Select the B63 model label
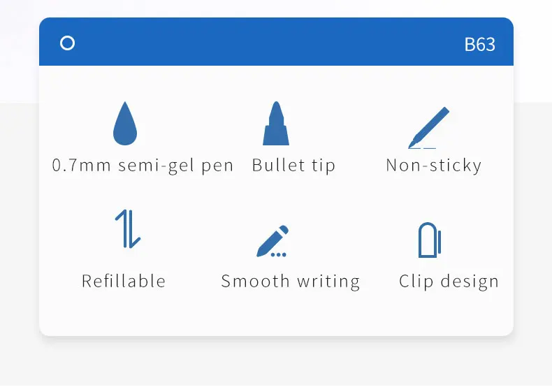 (480, 45)
